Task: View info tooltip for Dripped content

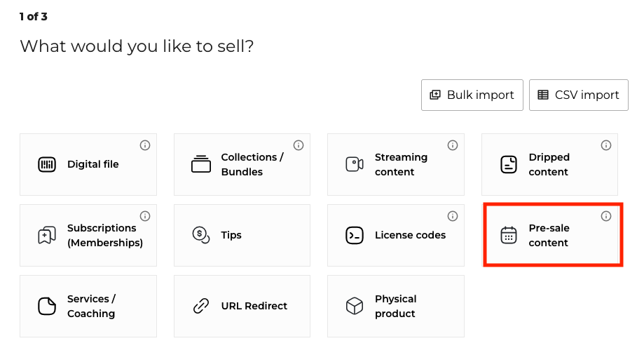Action: click(x=606, y=145)
